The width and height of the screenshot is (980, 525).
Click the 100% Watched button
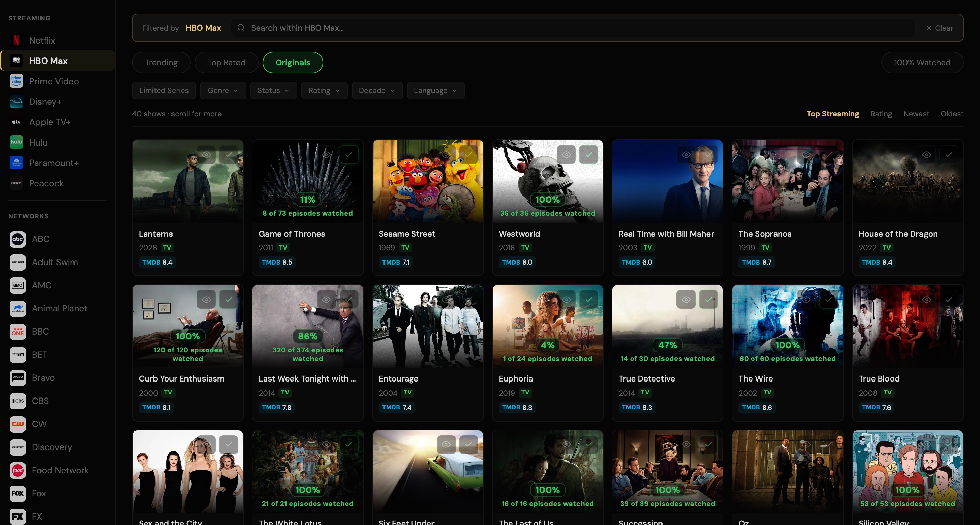922,62
